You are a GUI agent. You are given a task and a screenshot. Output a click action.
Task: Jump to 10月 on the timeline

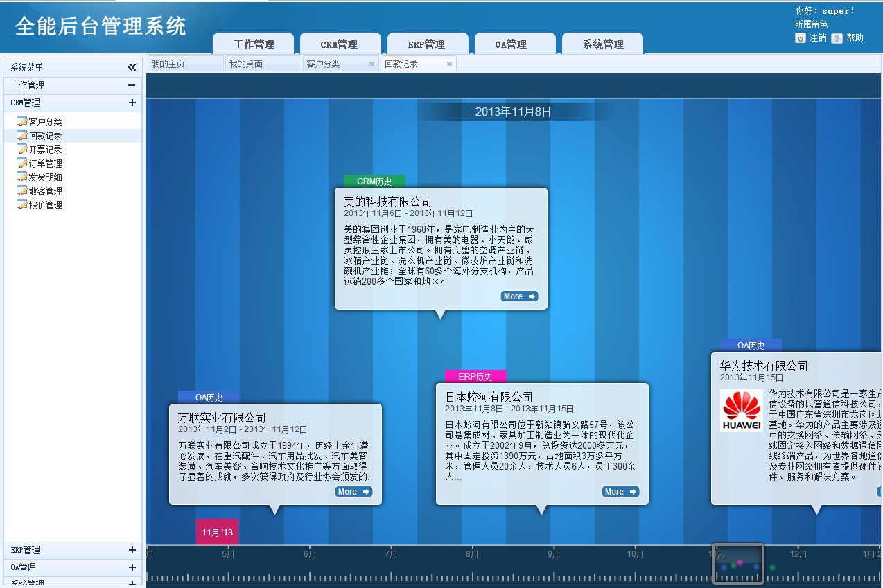tap(636, 554)
